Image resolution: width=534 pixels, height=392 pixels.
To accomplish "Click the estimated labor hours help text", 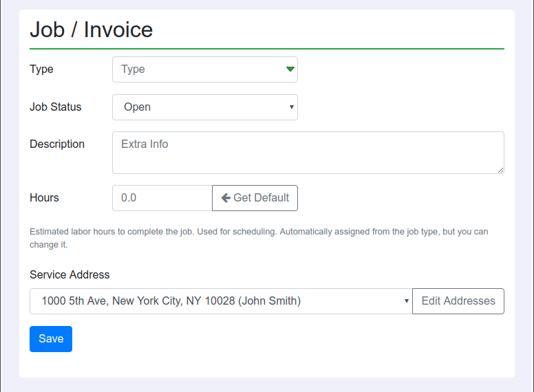I will click(259, 238).
